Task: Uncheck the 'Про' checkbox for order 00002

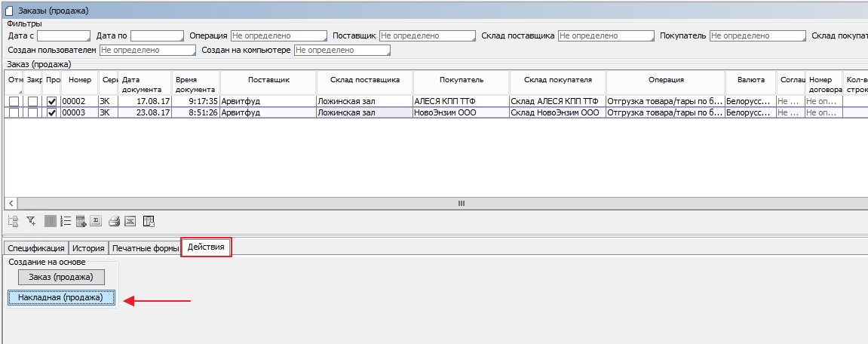Action: 51,101
